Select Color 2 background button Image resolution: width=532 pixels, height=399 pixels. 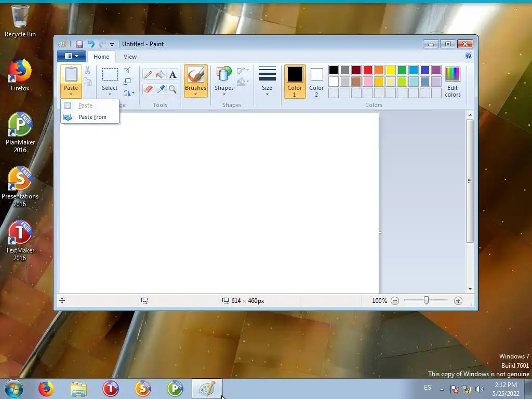coord(316,82)
